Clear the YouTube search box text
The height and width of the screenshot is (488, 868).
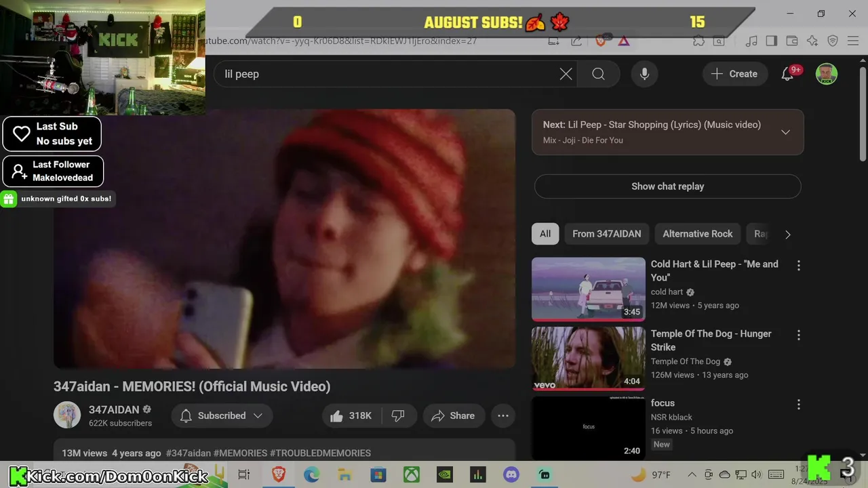[x=566, y=74]
